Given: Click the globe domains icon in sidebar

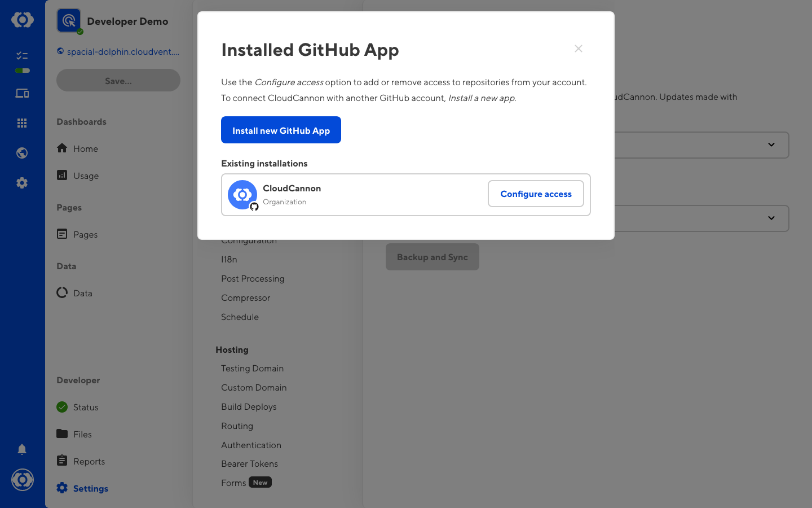Looking at the screenshot, I should (22, 153).
